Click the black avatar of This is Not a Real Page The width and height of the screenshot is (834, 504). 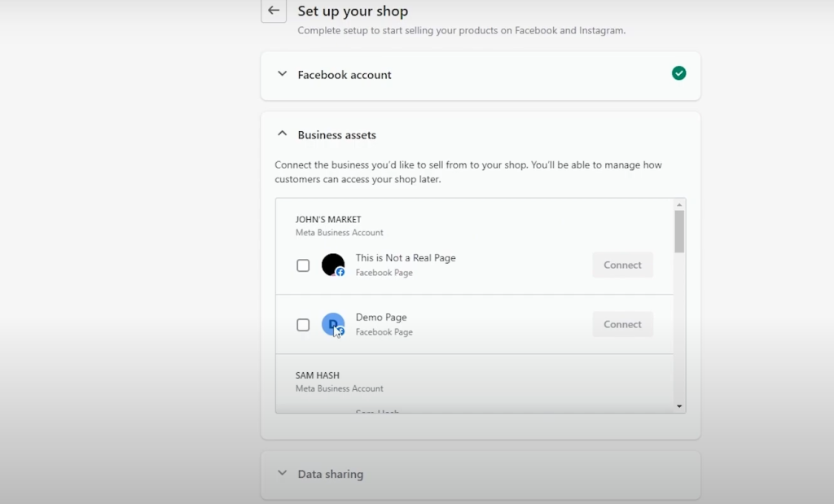(x=332, y=265)
